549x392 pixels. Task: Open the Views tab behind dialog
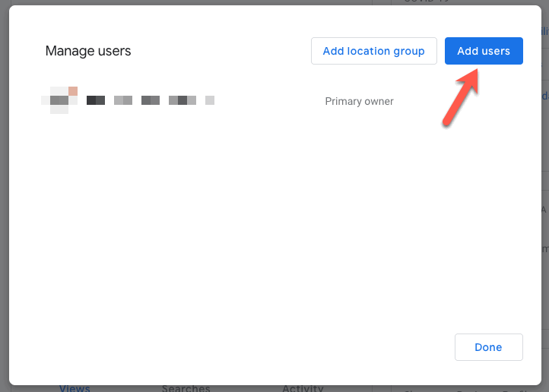click(x=75, y=388)
